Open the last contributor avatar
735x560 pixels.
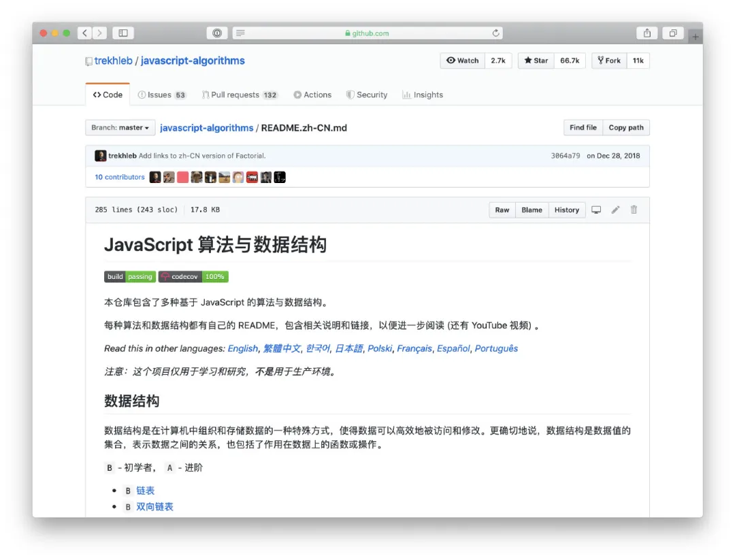click(x=280, y=177)
